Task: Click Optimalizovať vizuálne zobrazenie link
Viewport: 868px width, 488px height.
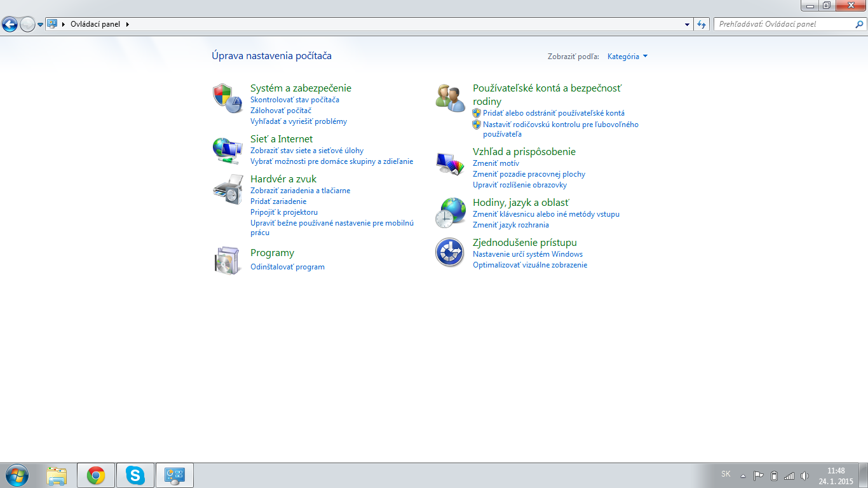Action: point(530,265)
